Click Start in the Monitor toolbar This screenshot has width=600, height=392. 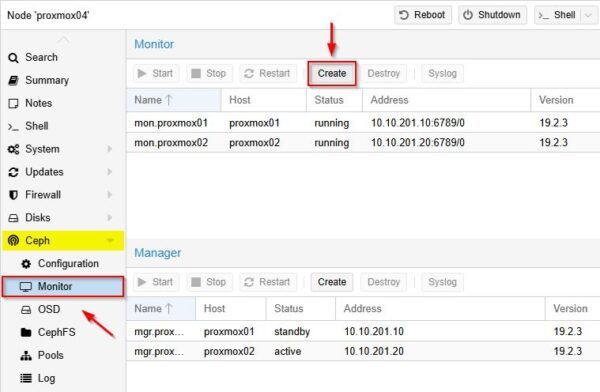pos(156,73)
